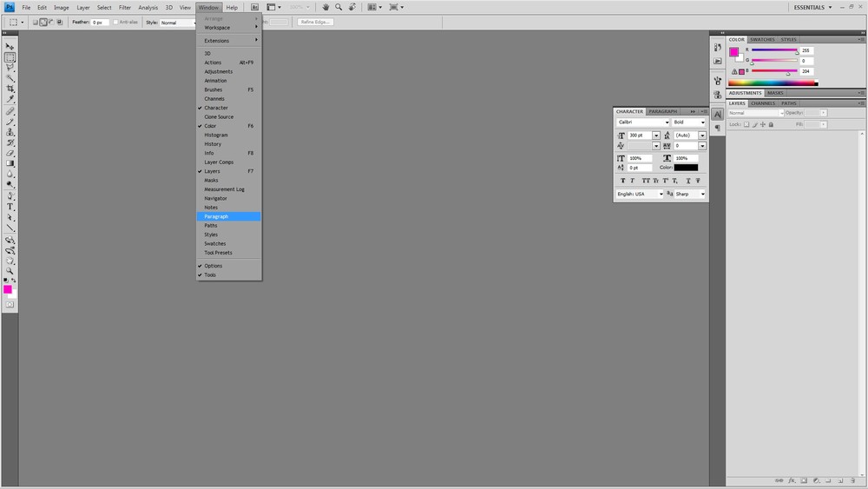Select the Line shape tool
This screenshot has height=489, width=868.
(10, 228)
